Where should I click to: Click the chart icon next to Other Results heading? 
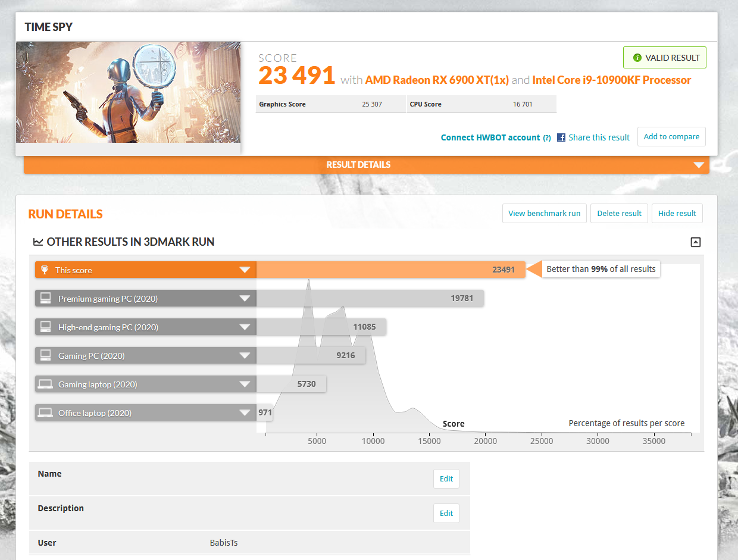[x=38, y=242]
